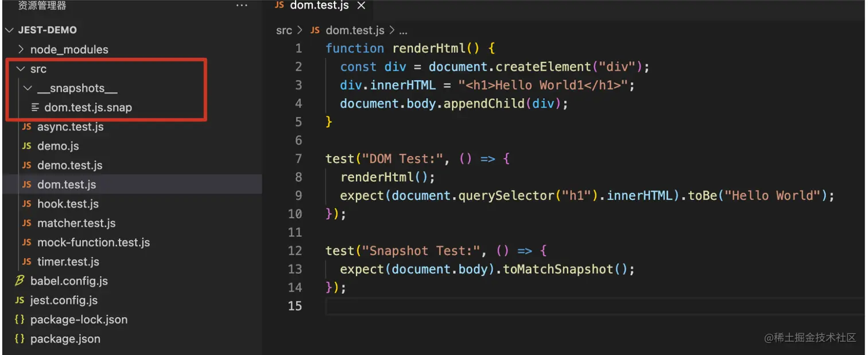Click the "Hello World" string in toBe
Screen dimensions: 868x355
pyautogui.click(x=773, y=196)
